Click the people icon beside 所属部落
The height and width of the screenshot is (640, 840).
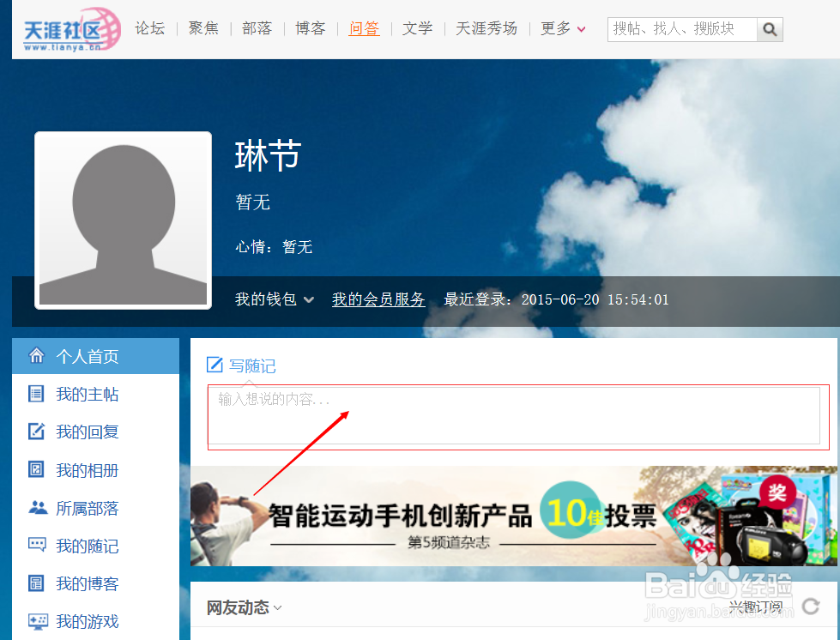point(38,507)
